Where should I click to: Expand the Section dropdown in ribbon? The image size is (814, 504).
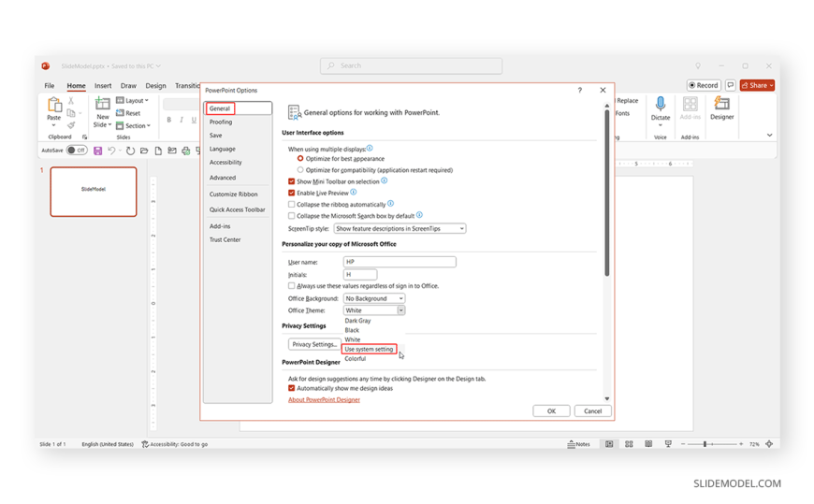click(x=133, y=125)
